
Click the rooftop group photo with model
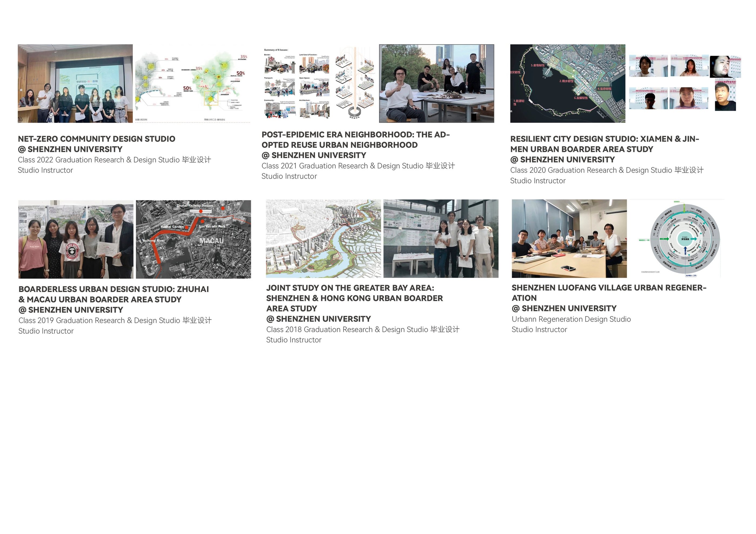436,84
